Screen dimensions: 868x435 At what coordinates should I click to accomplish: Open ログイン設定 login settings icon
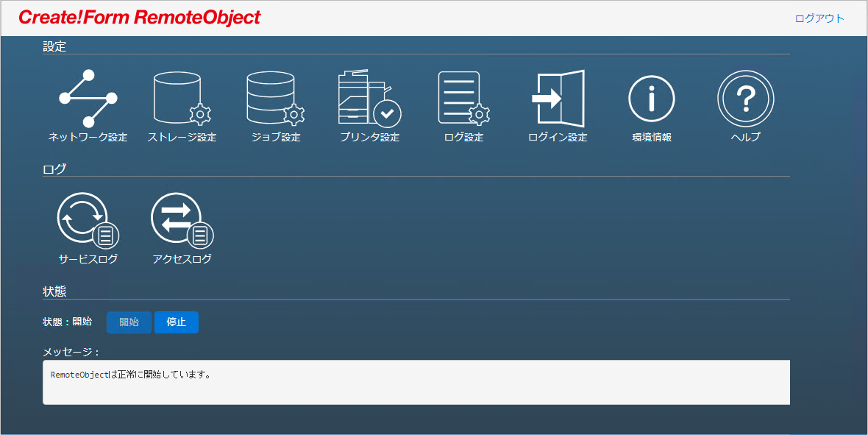(x=558, y=99)
